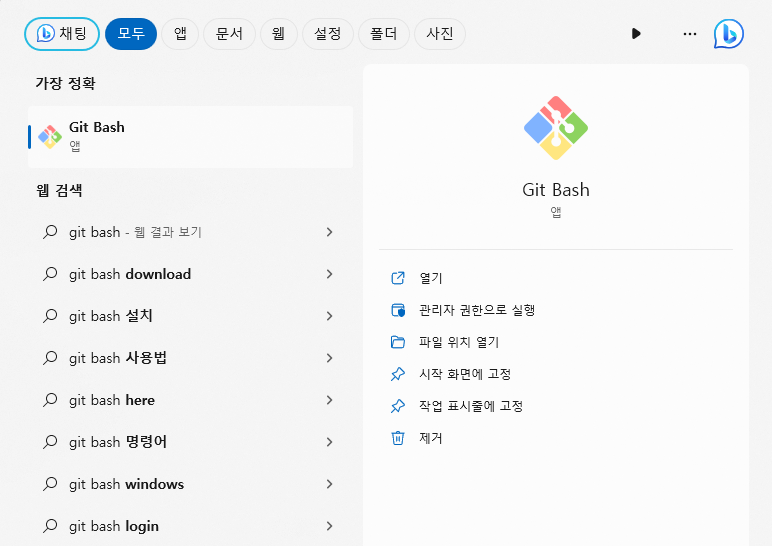The image size is (772, 546).
Task: Click the Git Bash title in preview pane
Action: (x=556, y=190)
